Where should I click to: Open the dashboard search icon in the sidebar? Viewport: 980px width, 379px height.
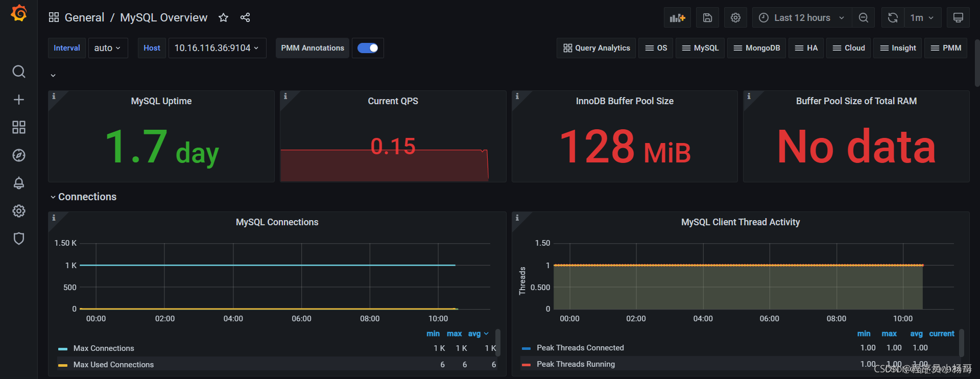pyautogui.click(x=19, y=72)
